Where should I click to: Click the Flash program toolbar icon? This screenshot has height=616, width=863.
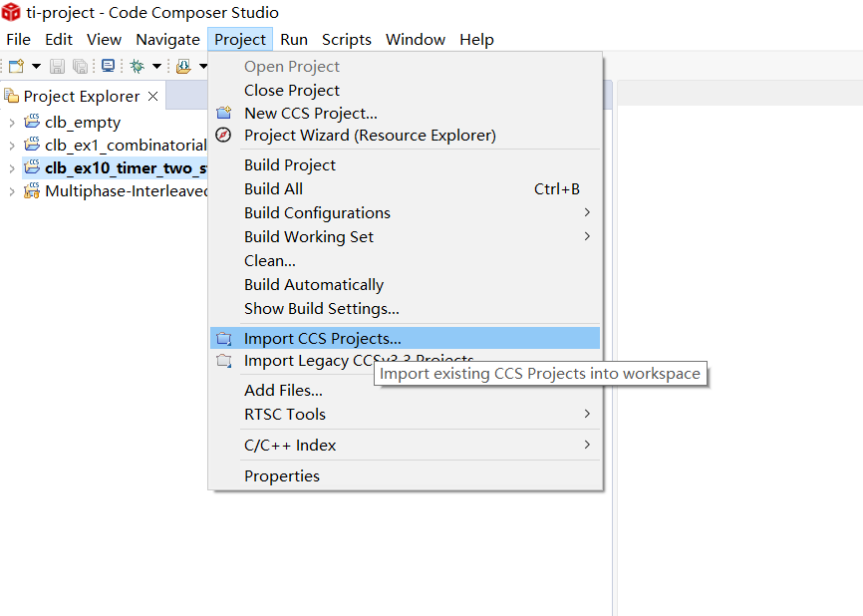pos(184,66)
